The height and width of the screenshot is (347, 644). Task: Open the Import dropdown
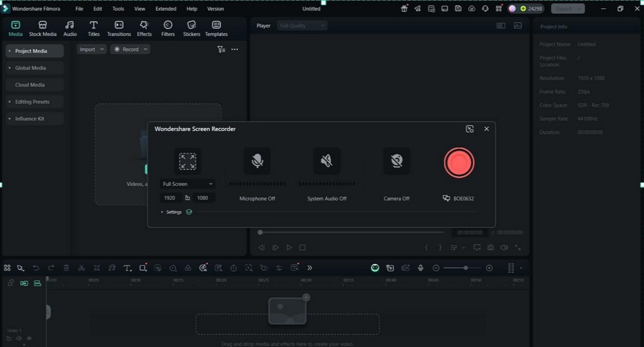[92, 49]
